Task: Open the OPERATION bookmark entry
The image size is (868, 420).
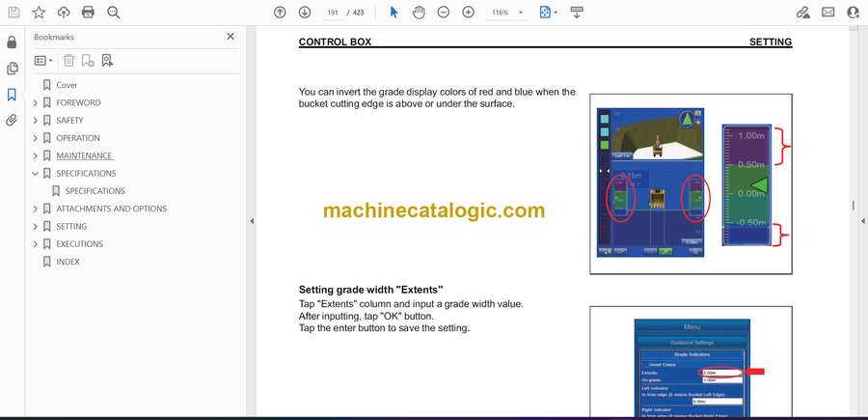Action: click(78, 138)
